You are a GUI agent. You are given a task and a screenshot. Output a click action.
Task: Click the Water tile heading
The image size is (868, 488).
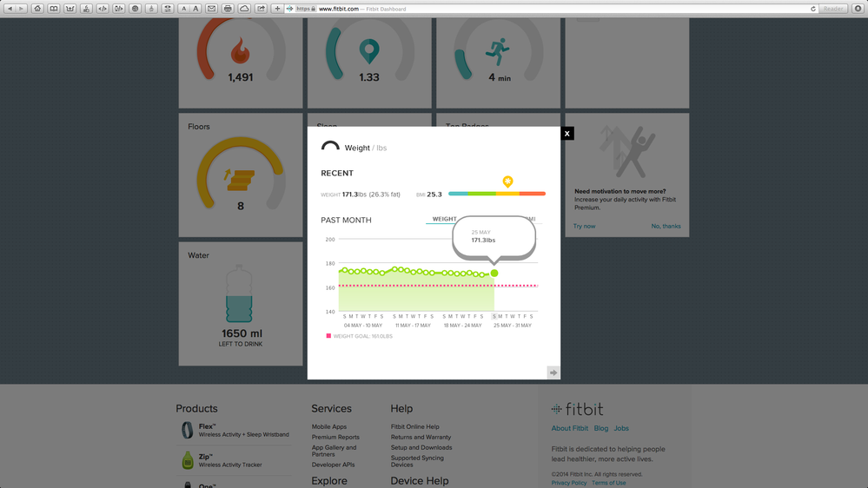(198, 255)
